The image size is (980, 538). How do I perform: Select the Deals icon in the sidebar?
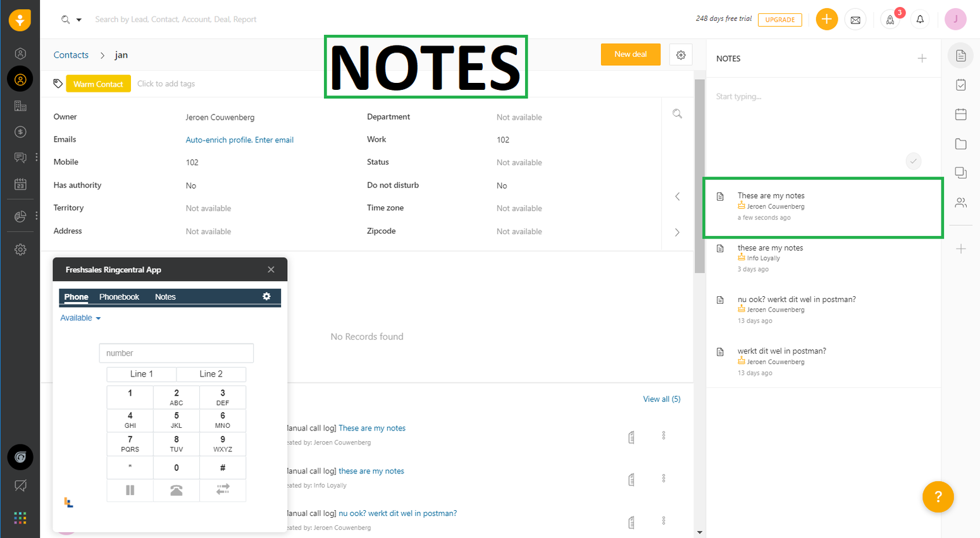tap(20, 132)
